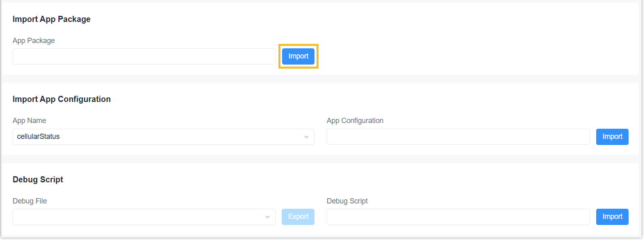The image size is (644, 240).
Task: Click the "Debug File" field label
Action: coord(30,201)
